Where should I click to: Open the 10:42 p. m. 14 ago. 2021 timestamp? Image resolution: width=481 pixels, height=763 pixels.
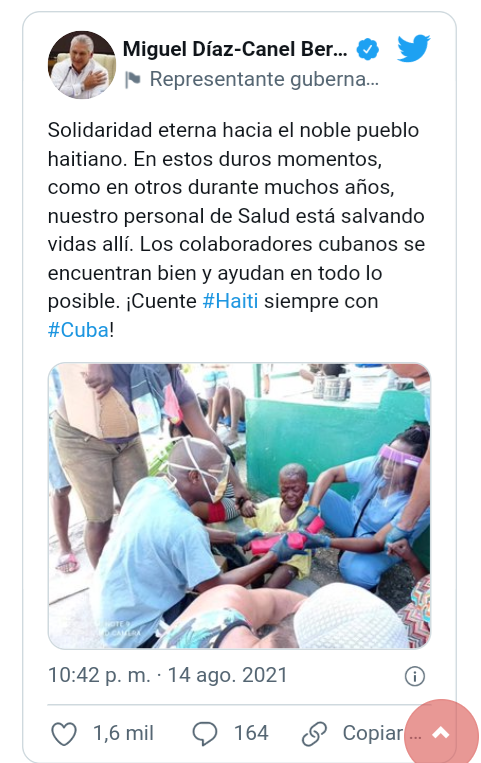[x=167, y=675]
